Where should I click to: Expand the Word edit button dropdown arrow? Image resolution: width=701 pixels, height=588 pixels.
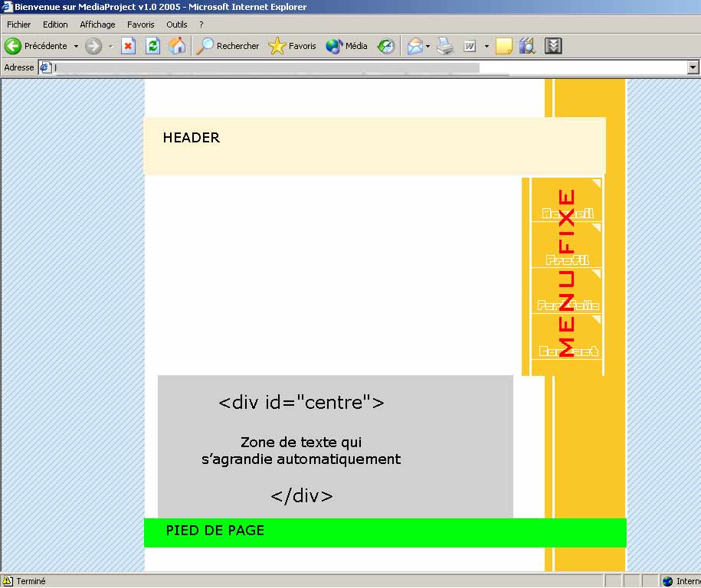tap(486, 46)
